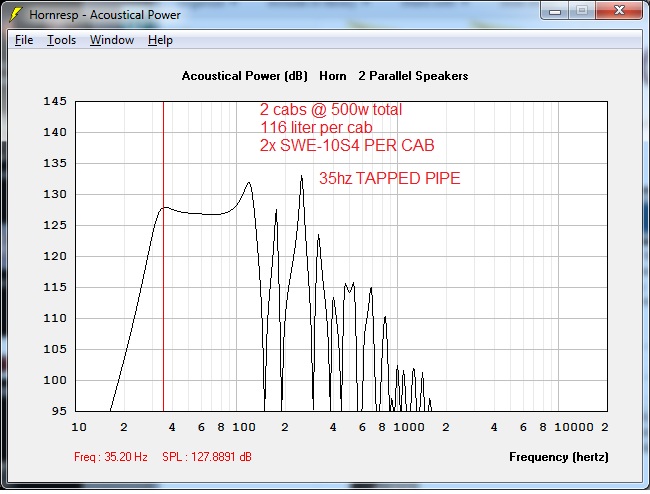Open the Window menu
The image size is (650, 494).
tap(112, 40)
